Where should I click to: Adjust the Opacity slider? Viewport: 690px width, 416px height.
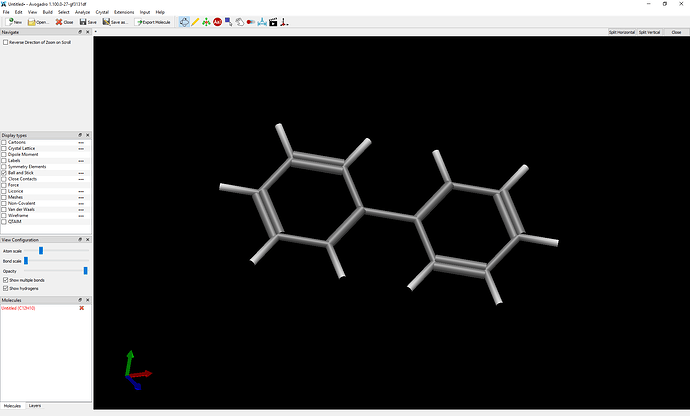pyautogui.click(x=57, y=271)
